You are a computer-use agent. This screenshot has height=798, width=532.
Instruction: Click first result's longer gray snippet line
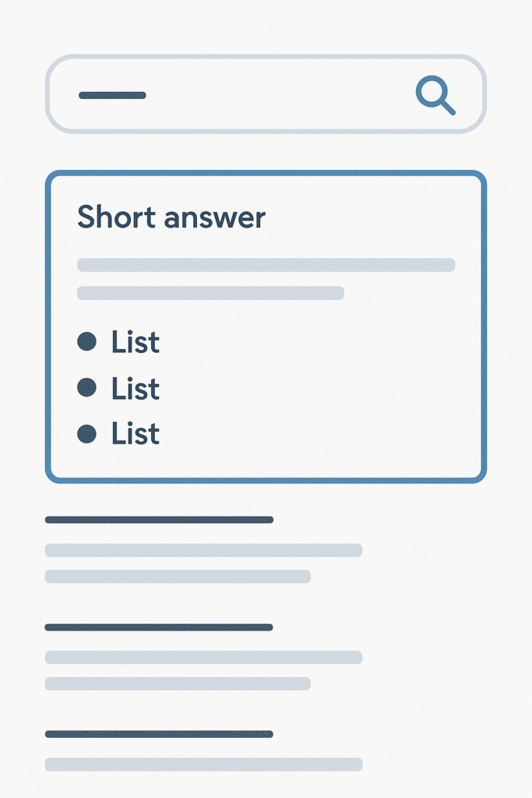point(203,550)
